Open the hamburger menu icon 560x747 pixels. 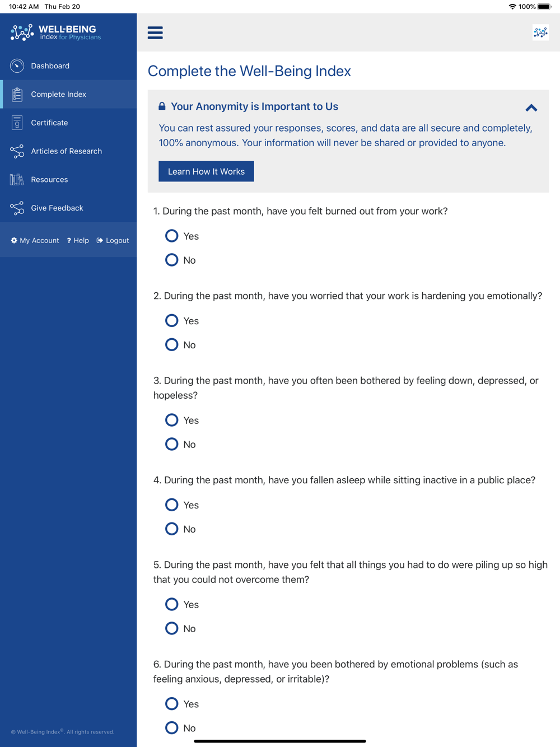(155, 32)
